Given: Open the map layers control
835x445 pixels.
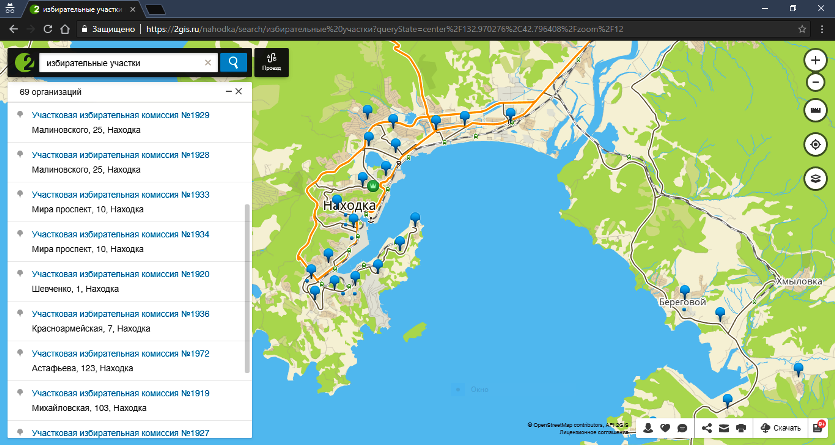Looking at the screenshot, I should [x=815, y=178].
